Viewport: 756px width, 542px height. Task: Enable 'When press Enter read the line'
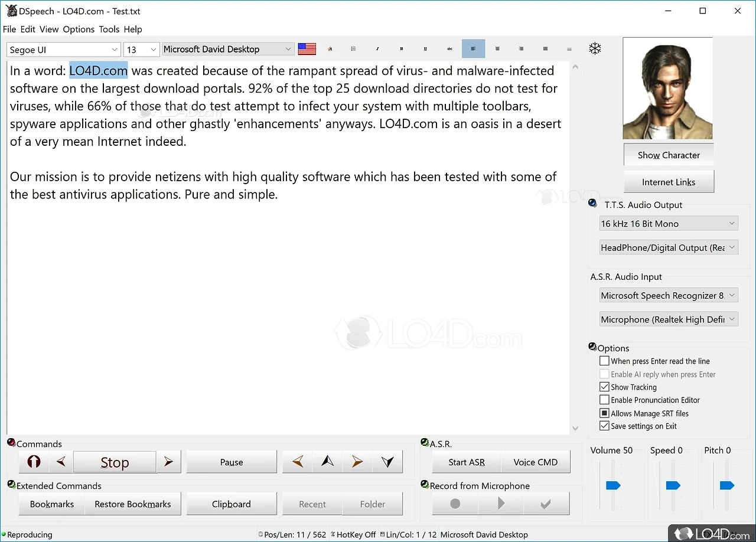604,361
